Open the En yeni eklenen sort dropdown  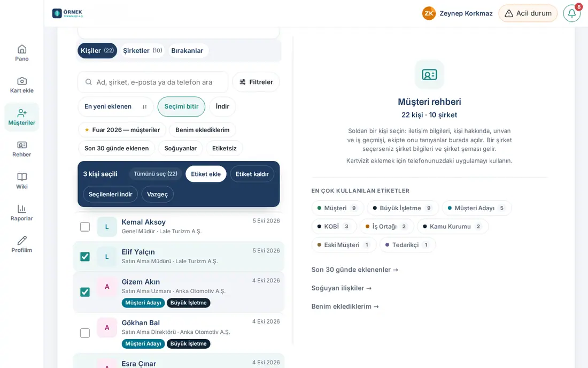pyautogui.click(x=115, y=106)
